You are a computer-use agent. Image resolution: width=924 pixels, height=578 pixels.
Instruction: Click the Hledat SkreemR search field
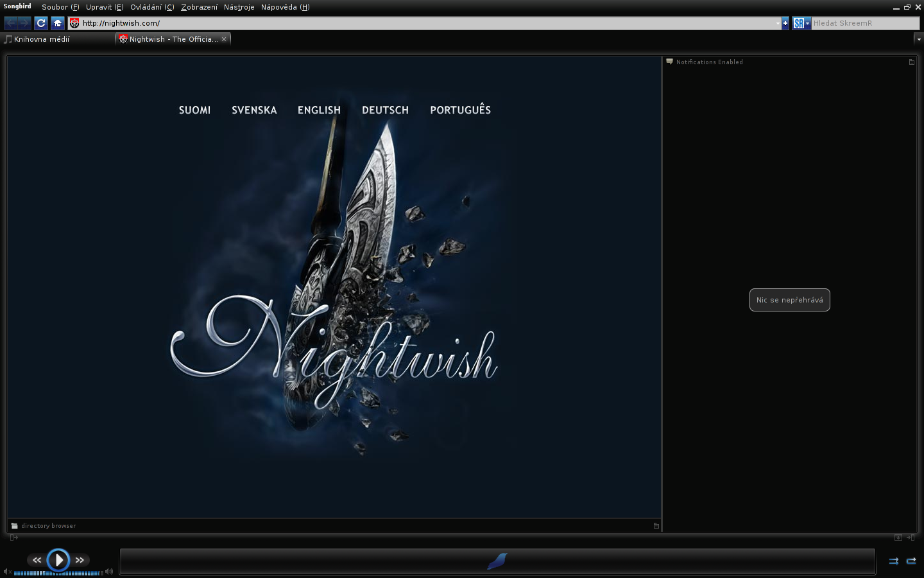(865, 23)
